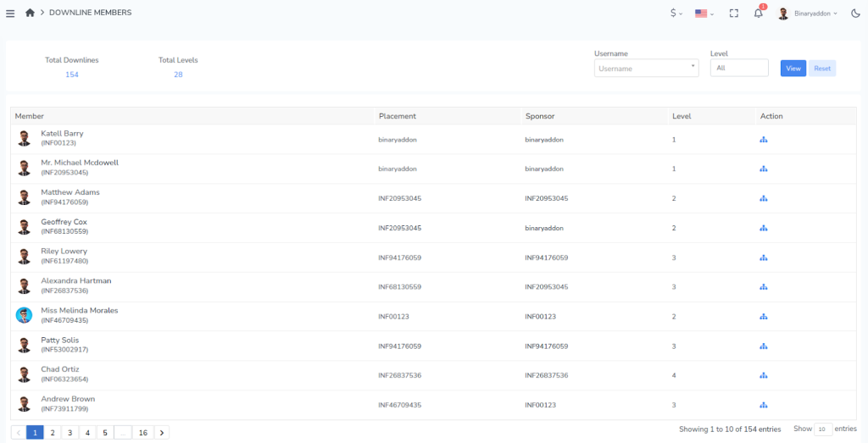Viewport: 868px width, 443px height.
Task: Go to pagination page 2
Action: pos(53,433)
